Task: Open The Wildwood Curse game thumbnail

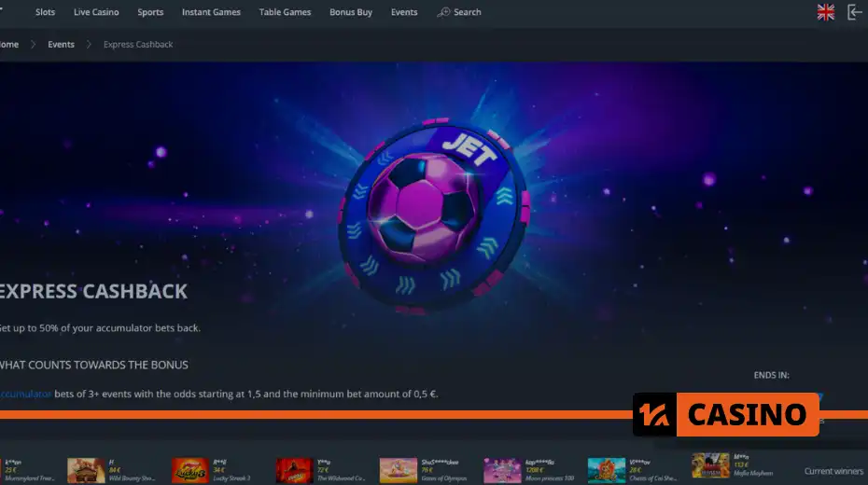Action: tap(294, 471)
